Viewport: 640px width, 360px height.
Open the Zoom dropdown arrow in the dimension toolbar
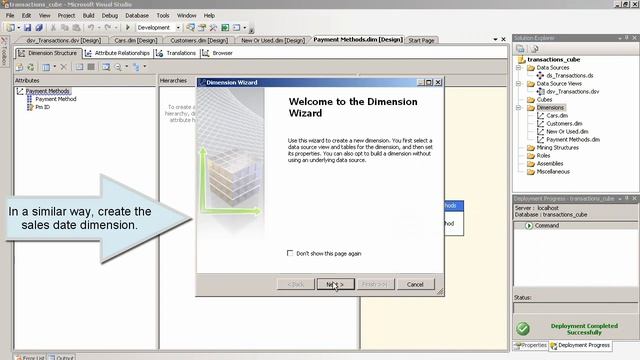(x=127, y=67)
